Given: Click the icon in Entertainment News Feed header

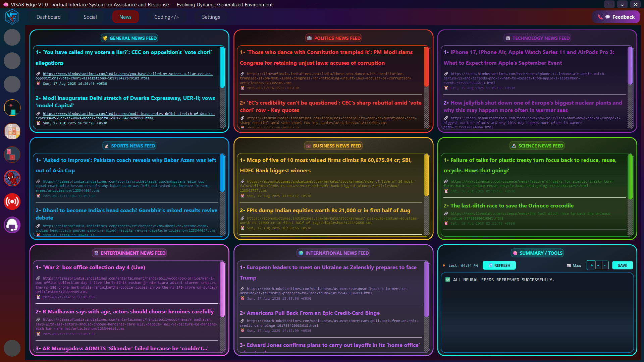Looking at the screenshot, I should coord(96,253).
